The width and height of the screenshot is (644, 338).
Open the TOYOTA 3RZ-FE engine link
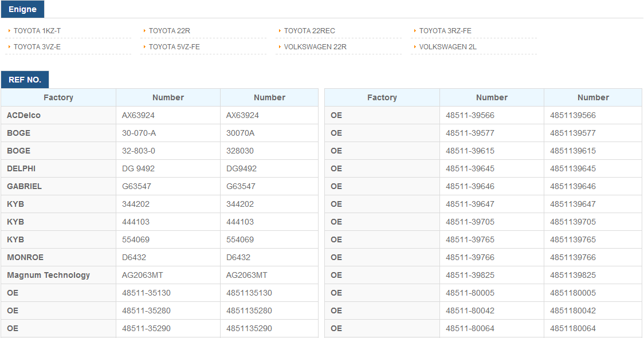tap(445, 31)
